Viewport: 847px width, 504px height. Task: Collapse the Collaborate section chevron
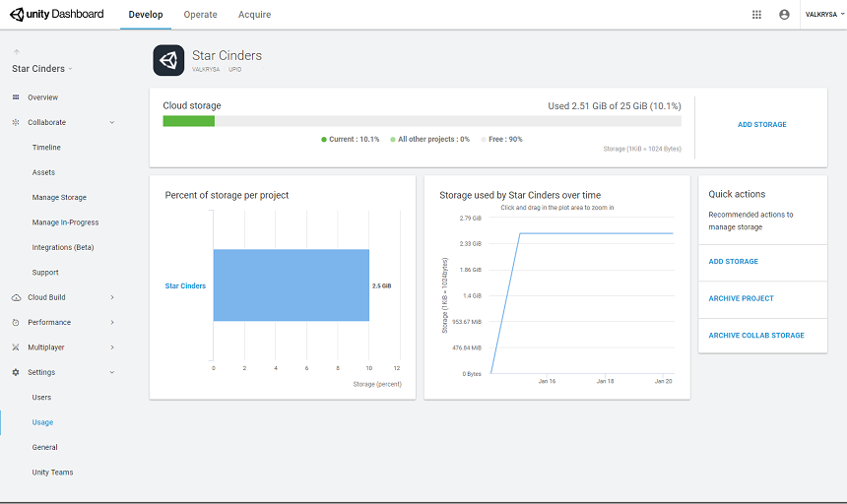click(112, 122)
